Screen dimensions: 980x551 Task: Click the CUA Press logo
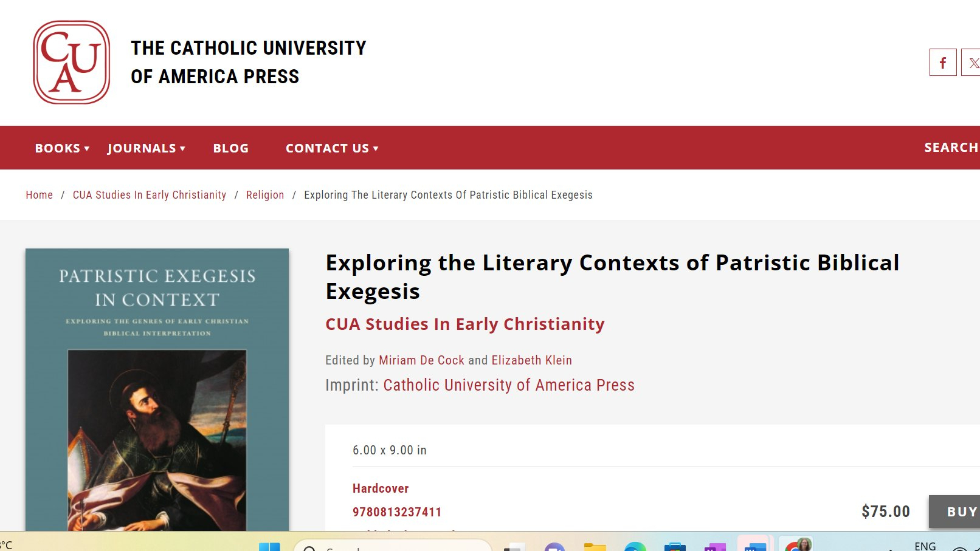click(72, 63)
